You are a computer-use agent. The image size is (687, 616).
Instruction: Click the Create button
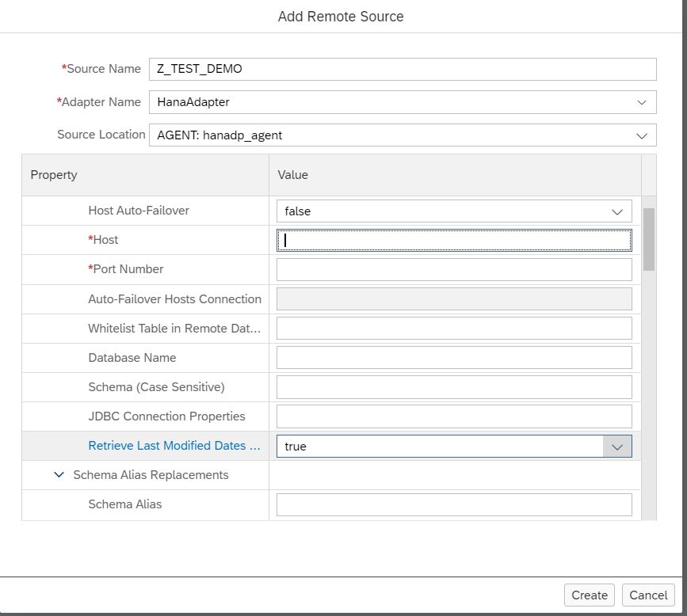pyautogui.click(x=590, y=595)
